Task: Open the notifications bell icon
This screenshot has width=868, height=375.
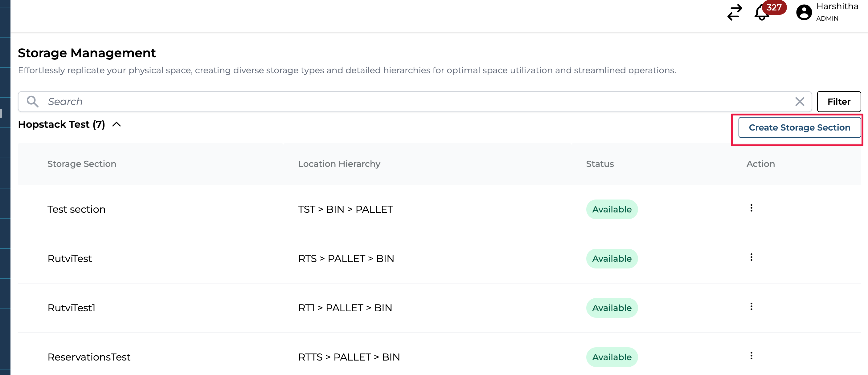Action: (x=761, y=14)
